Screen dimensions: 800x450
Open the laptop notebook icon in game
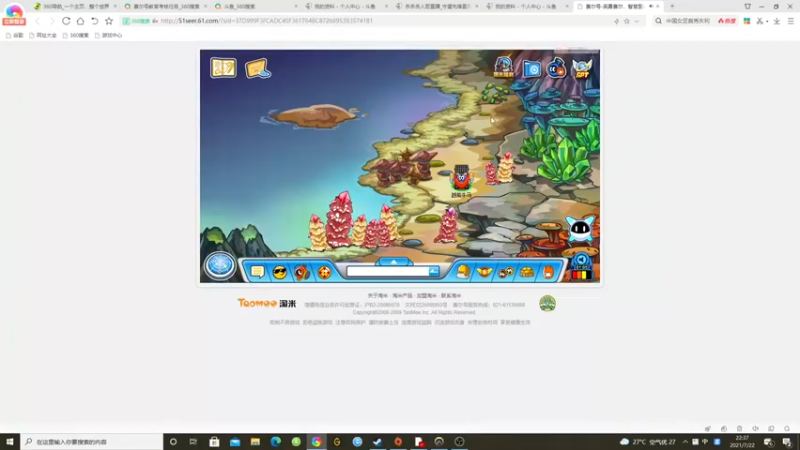coord(258,69)
